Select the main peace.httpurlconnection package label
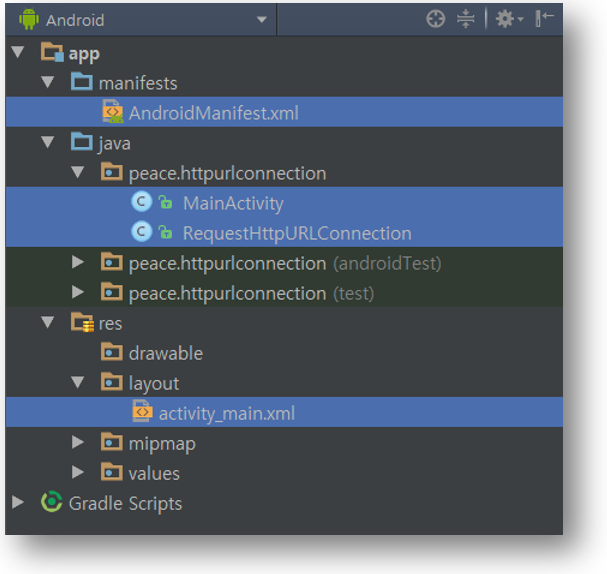607x574 pixels. (228, 173)
